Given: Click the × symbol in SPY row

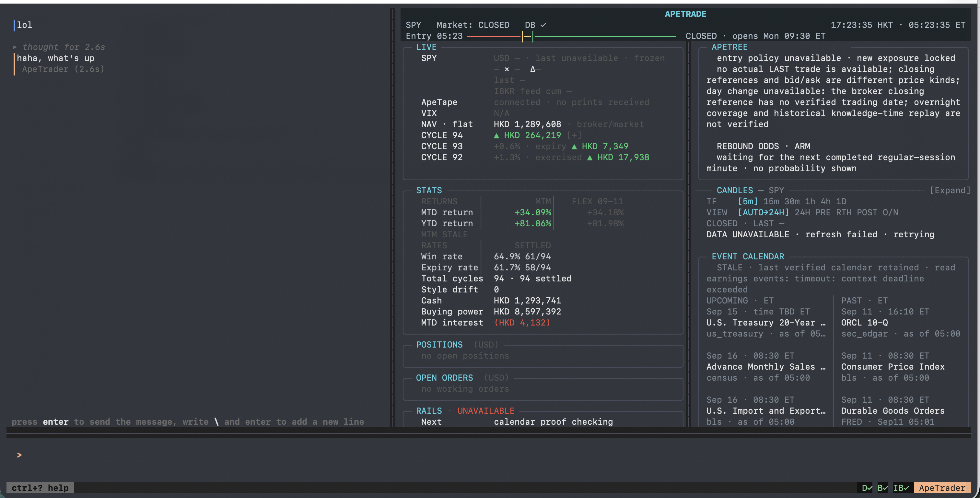Looking at the screenshot, I should point(507,69).
